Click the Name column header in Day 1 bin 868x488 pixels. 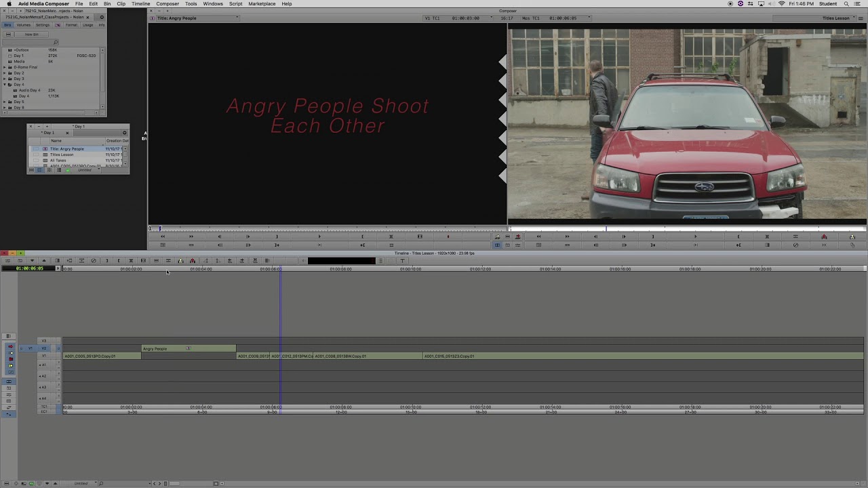78,141
